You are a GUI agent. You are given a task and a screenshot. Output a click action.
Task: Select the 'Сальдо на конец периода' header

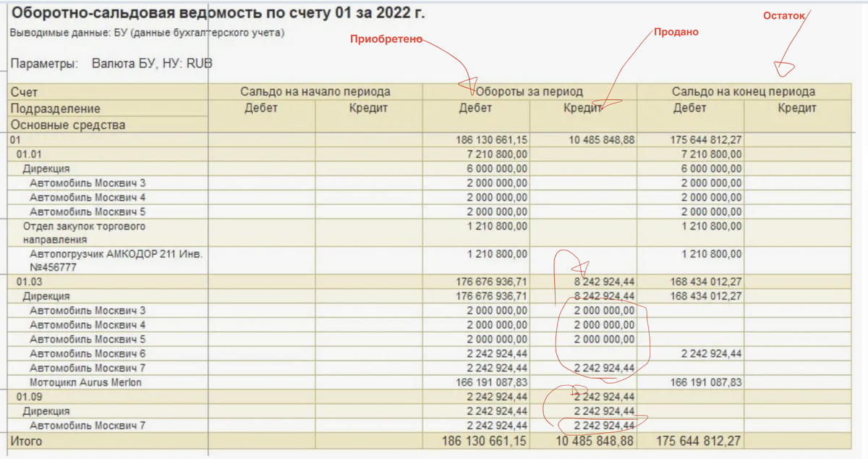tap(744, 92)
